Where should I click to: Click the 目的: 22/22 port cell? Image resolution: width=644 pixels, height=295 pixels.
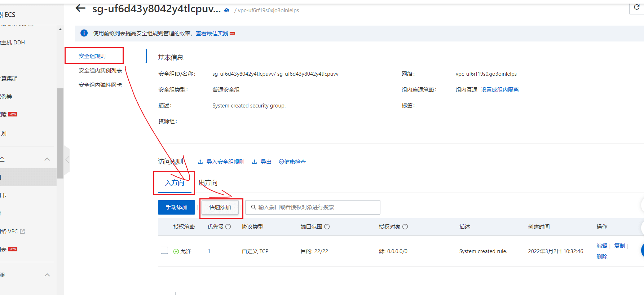click(x=314, y=251)
